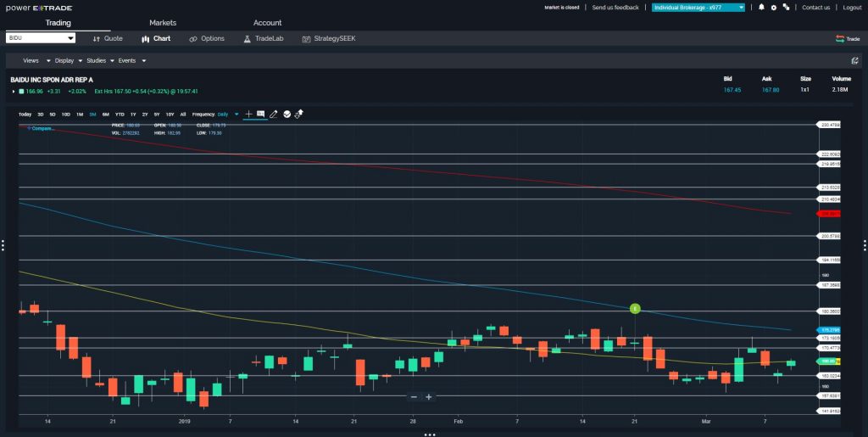Click the Trade button label

[853, 39]
